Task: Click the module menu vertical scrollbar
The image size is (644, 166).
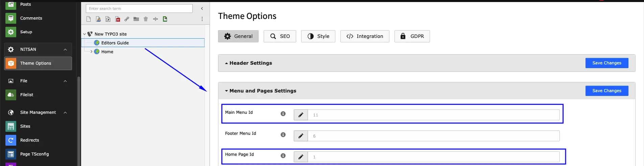Action: point(79,121)
